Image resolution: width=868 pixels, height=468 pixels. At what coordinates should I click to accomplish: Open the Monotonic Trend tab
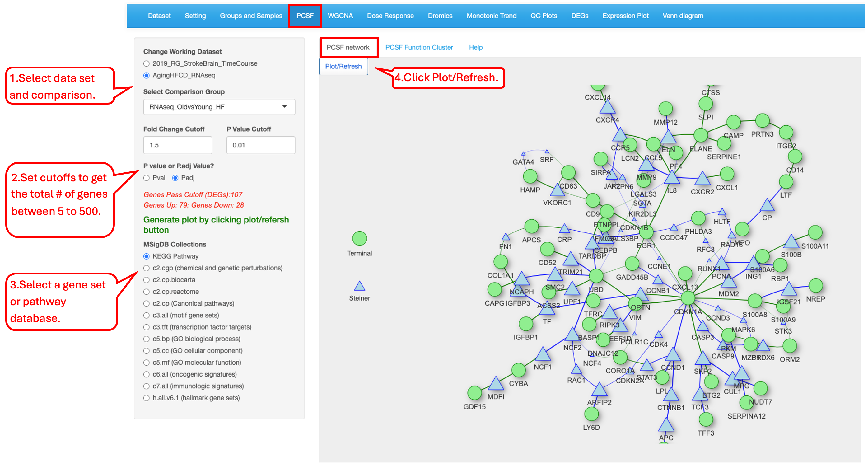[491, 16]
